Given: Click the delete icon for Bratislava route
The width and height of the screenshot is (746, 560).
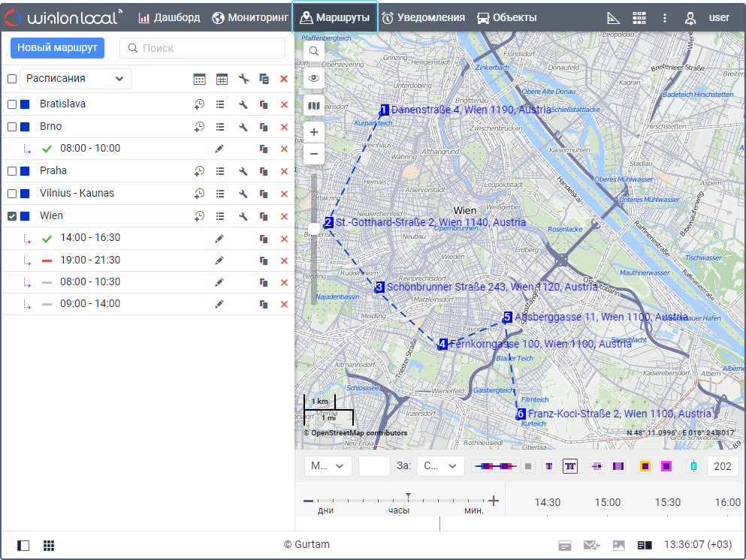Looking at the screenshot, I should [x=284, y=105].
